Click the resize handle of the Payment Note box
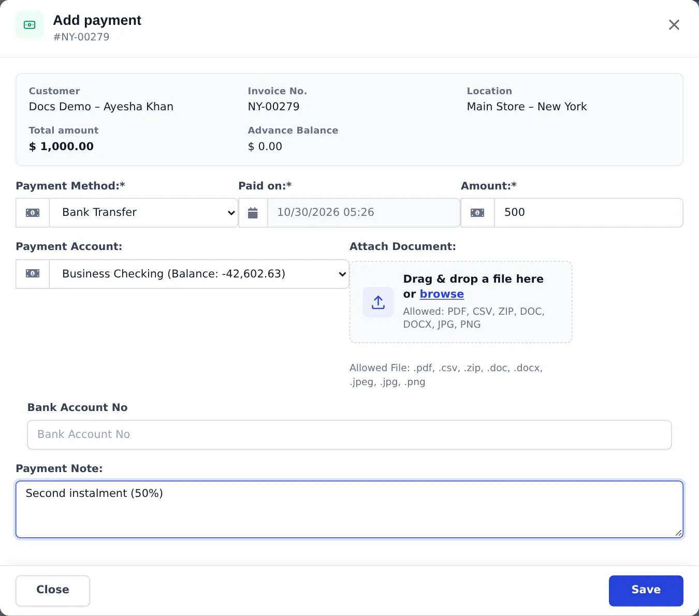 coord(678,533)
